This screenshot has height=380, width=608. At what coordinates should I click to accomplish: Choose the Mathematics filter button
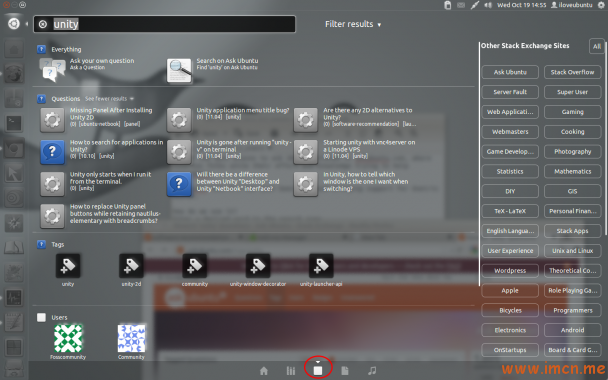(572, 171)
